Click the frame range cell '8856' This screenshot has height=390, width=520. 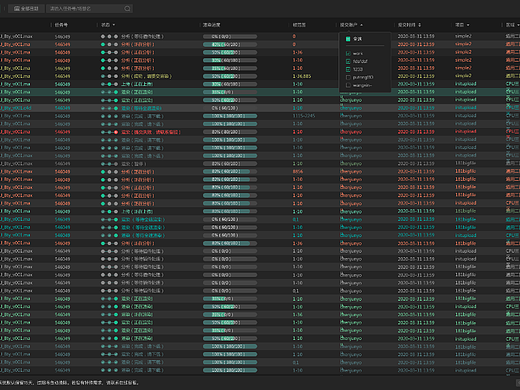[298, 172]
